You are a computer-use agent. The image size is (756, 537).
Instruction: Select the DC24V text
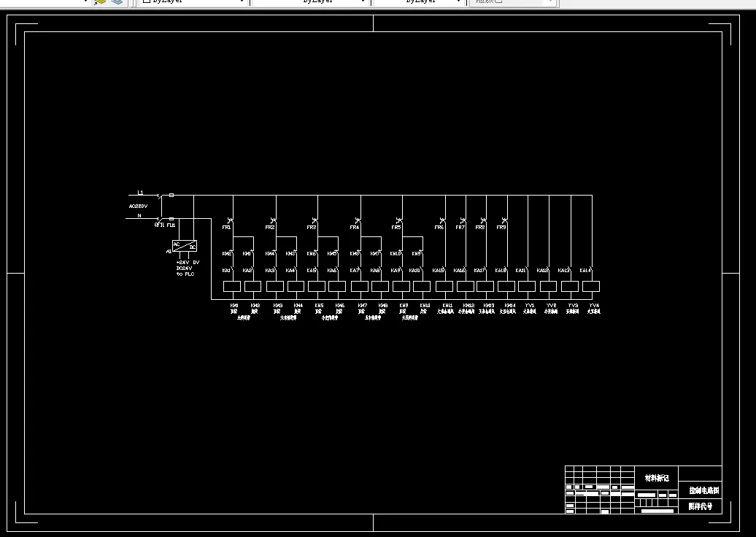coord(184,268)
